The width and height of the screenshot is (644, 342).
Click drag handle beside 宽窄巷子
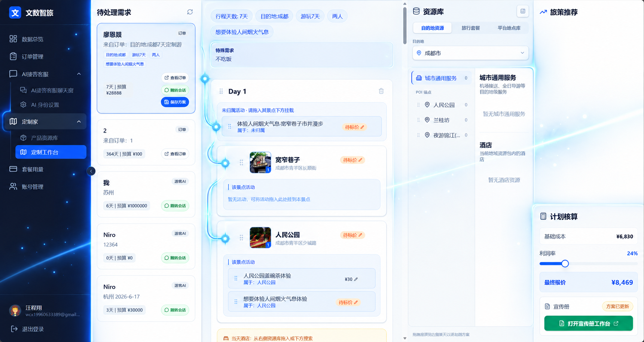coord(241,162)
